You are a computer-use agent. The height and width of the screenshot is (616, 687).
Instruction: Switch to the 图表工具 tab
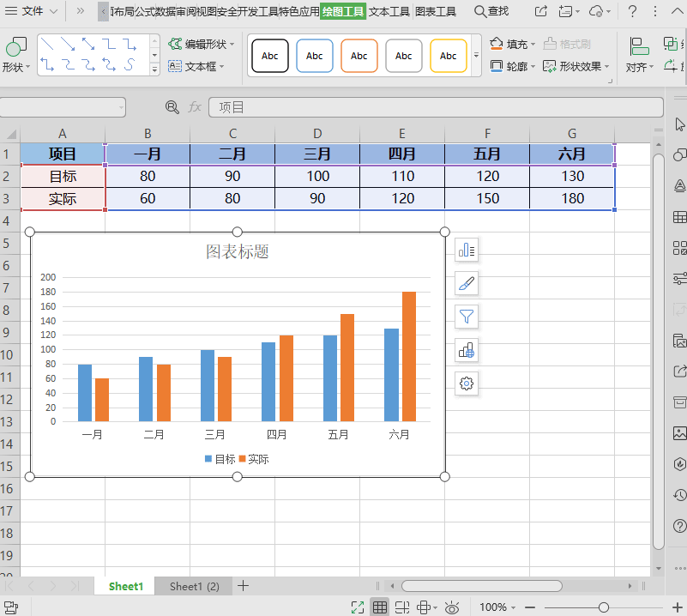pos(436,11)
